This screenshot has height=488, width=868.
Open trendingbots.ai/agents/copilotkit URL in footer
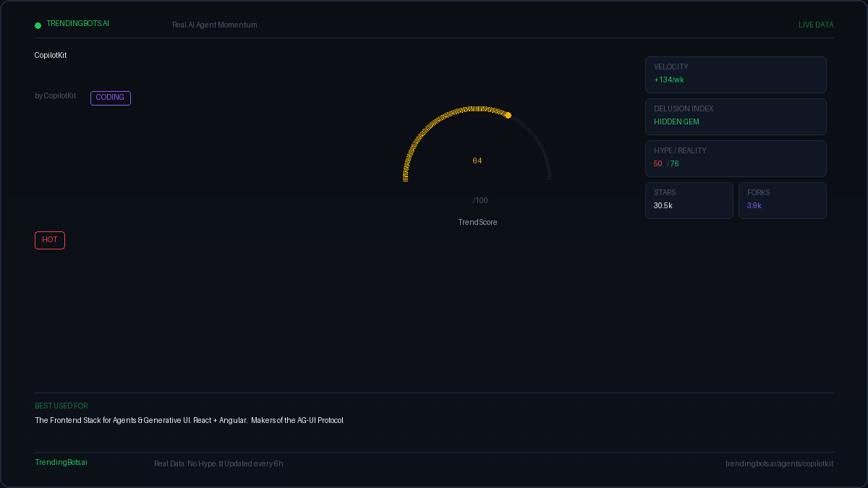click(780, 464)
